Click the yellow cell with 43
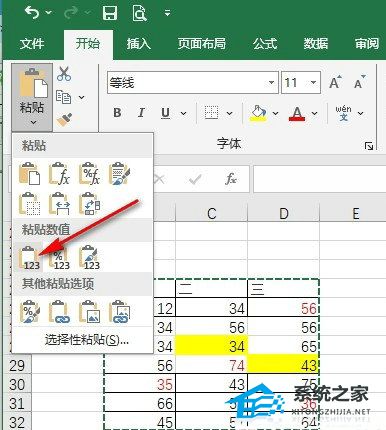The height and width of the screenshot is (430, 386). point(283,364)
